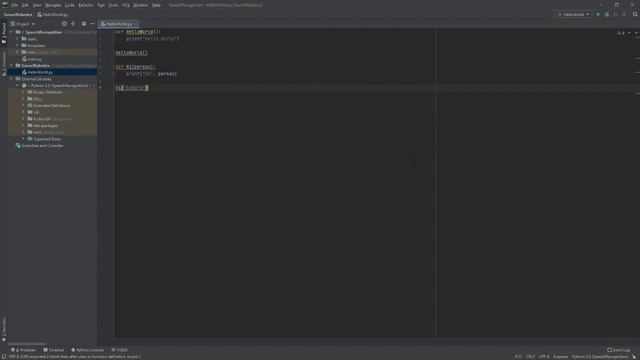Expand the templates folder arrow
Screen dimensions: 640x360
(x=18, y=46)
